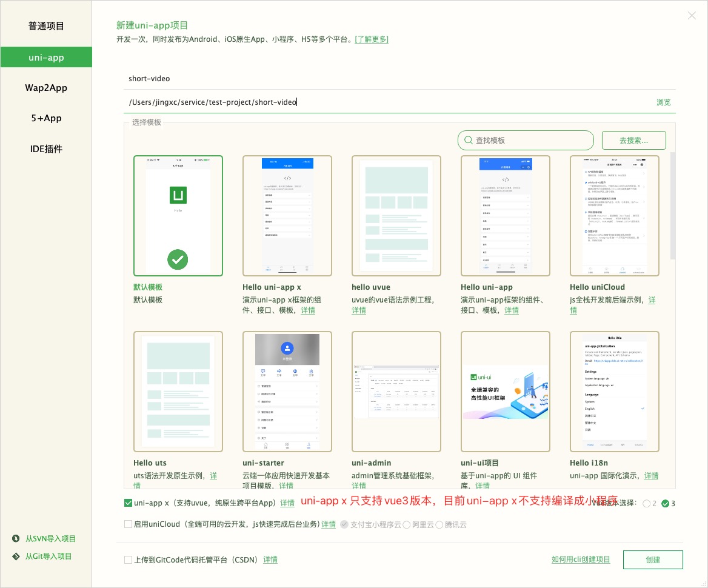Click the 创建 button

(x=653, y=560)
